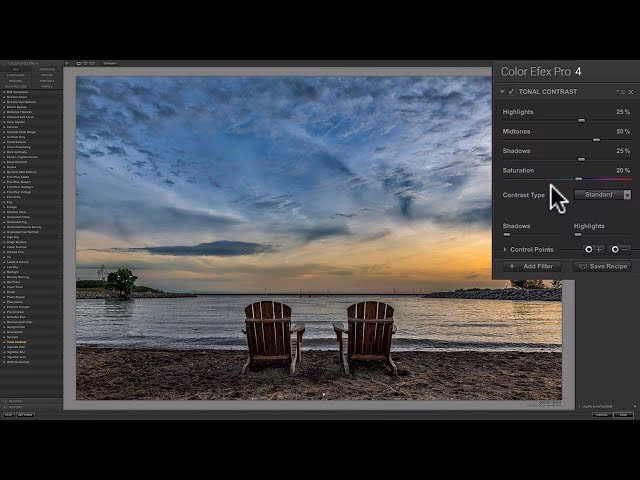Click the protect Shadows slider handle
This screenshot has width=640, height=480.
(x=507, y=235)
